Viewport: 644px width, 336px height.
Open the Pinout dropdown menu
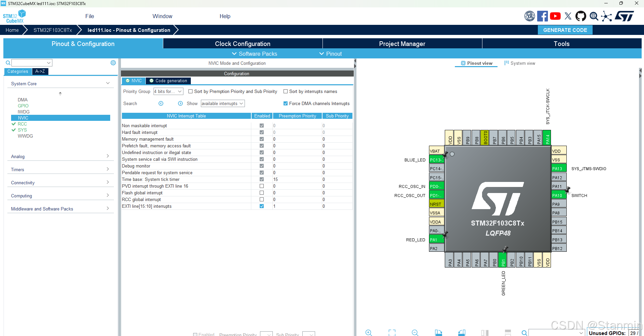point(331,54)
